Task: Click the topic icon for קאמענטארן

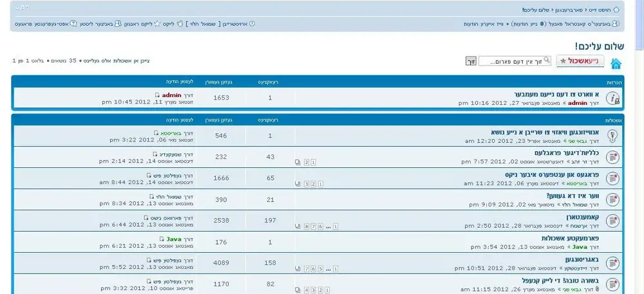Action: click(x=613, y=221)
